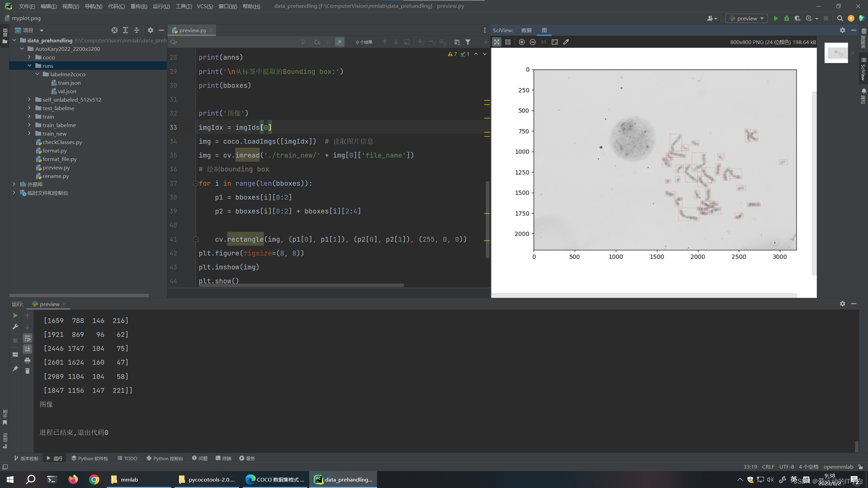This screenshot has height=488, width=868.
Task: Click the SciView zoom in icon
Action: click(522, 42)
